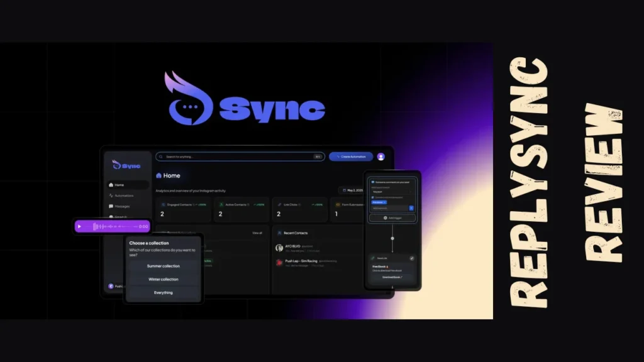This screenshot has height=362, width=644.
Task: Click the Download Ebook button
Action: coord(392,277)
